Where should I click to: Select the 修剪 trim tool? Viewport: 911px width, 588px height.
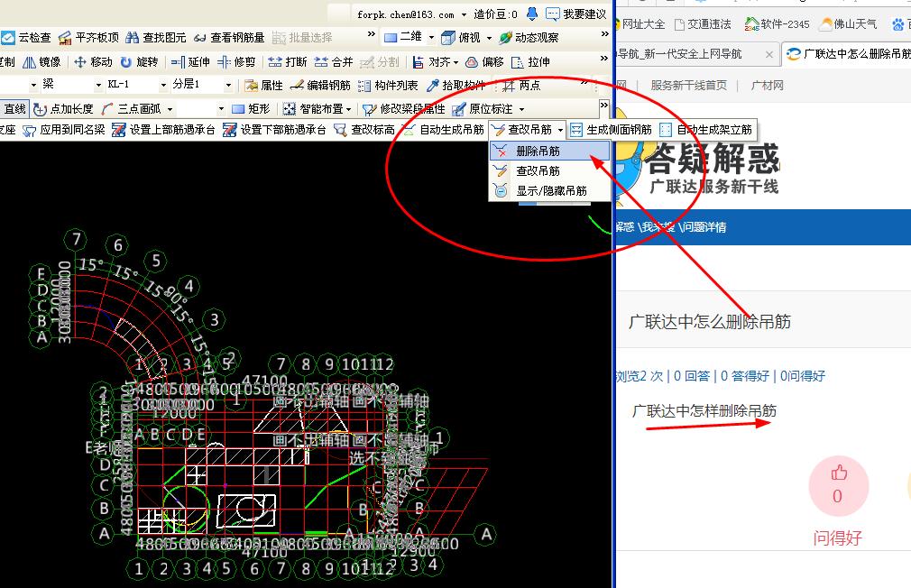coord(236,61)
